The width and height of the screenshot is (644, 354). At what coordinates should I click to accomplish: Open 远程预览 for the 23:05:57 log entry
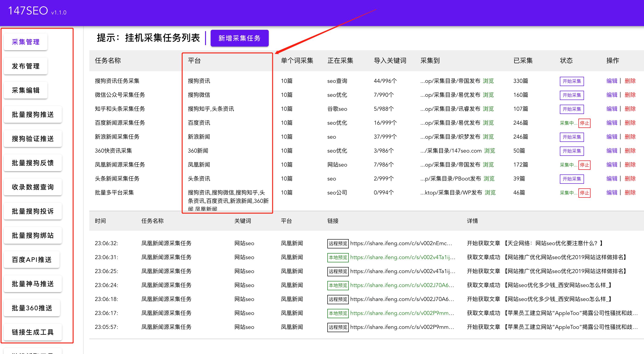coord(338,327)
